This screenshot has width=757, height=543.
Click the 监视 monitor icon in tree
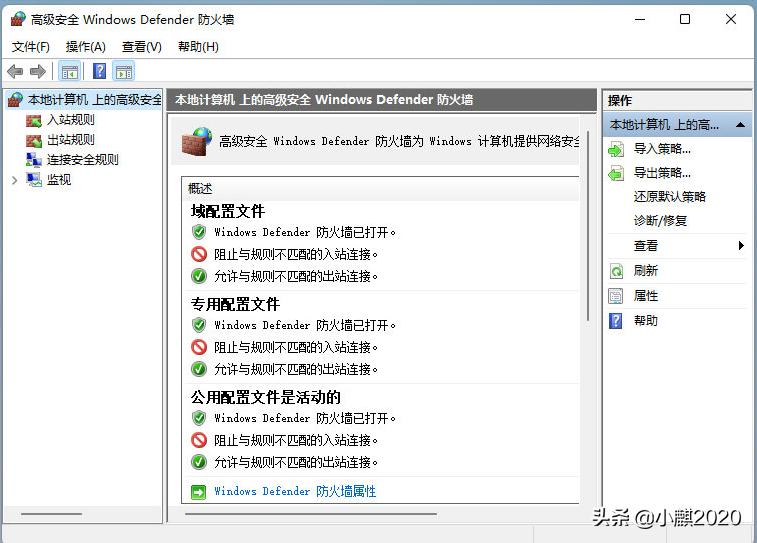pyautogui.click(x=34, y=180)
